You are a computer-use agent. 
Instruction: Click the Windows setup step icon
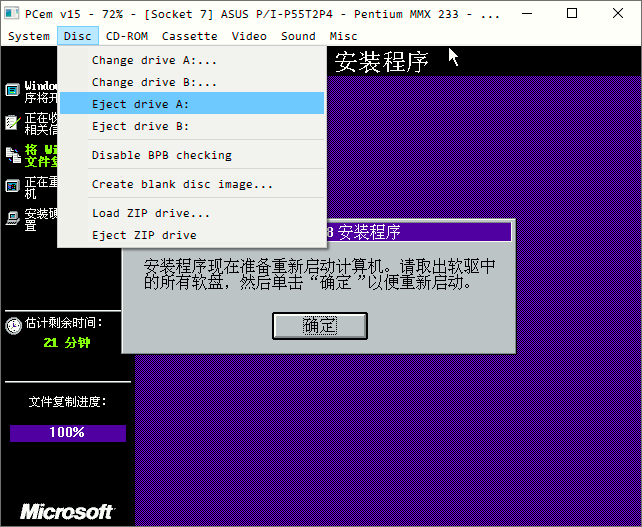(12, 90)
